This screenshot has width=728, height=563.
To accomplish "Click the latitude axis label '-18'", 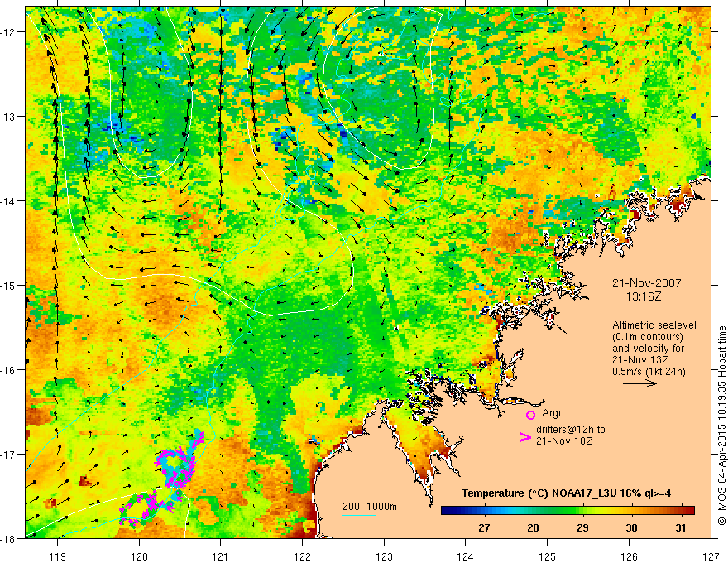I will 9,538.
